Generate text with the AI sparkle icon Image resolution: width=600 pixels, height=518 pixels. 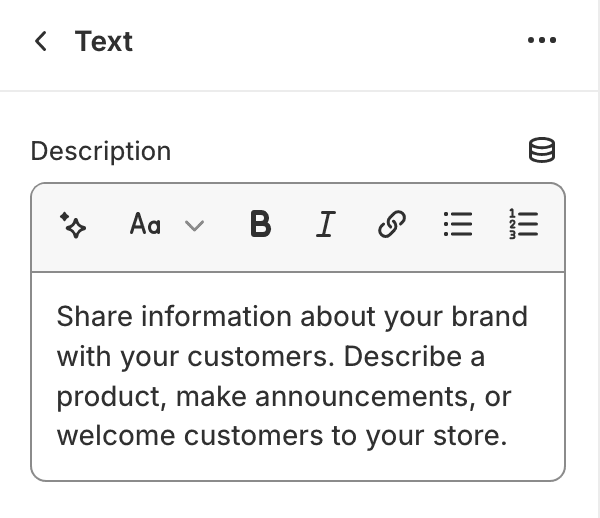tap(73, 225)
